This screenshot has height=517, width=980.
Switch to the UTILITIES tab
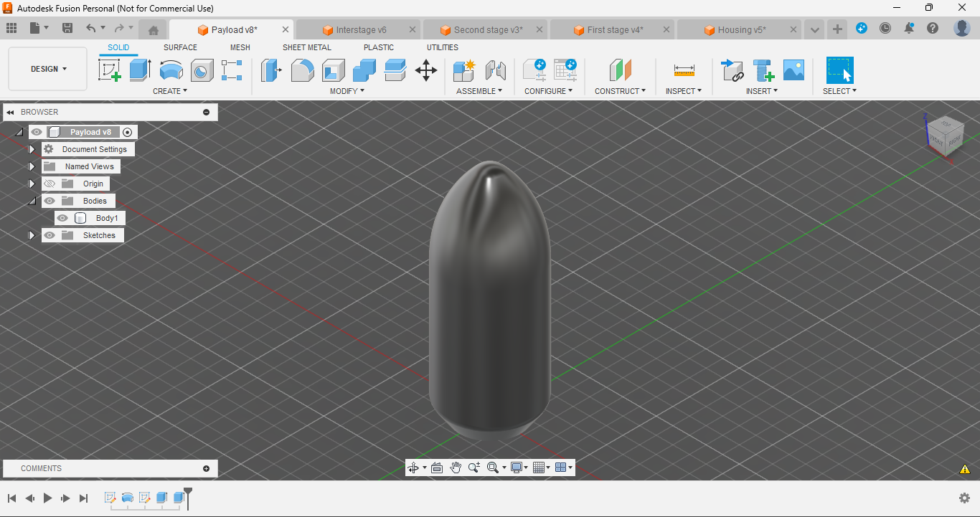pyautogui.click(x=443, y=47)
